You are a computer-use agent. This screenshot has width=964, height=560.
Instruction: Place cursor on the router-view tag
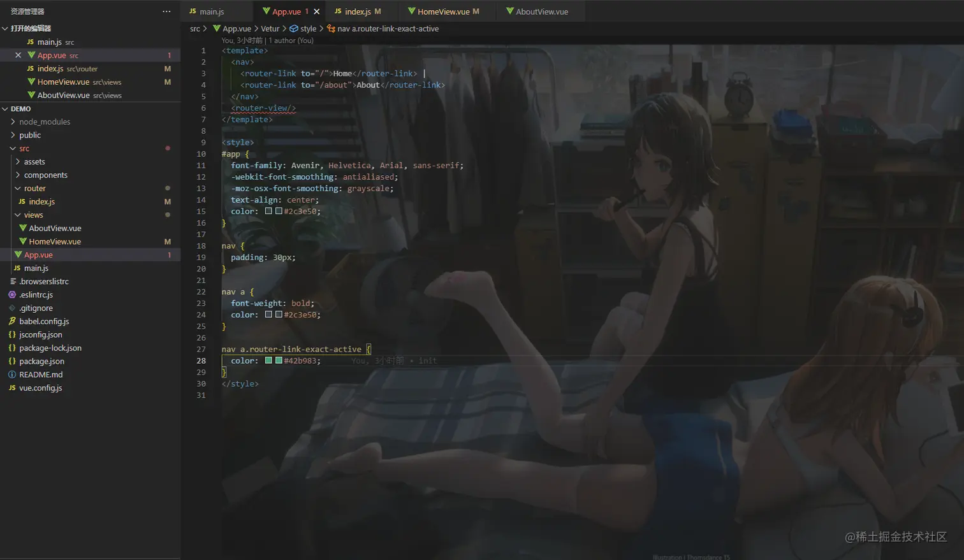[263, 108]
